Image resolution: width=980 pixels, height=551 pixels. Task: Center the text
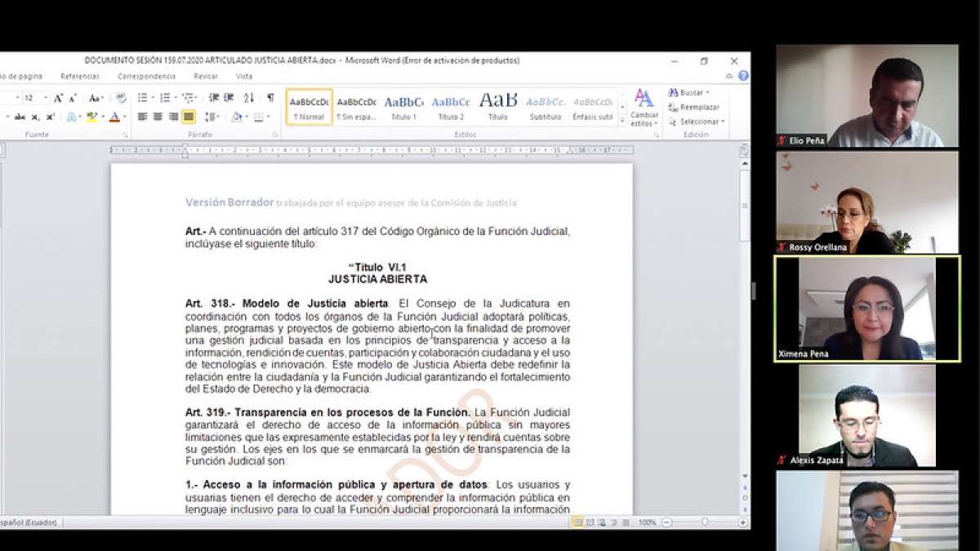(x=158, y=117)
